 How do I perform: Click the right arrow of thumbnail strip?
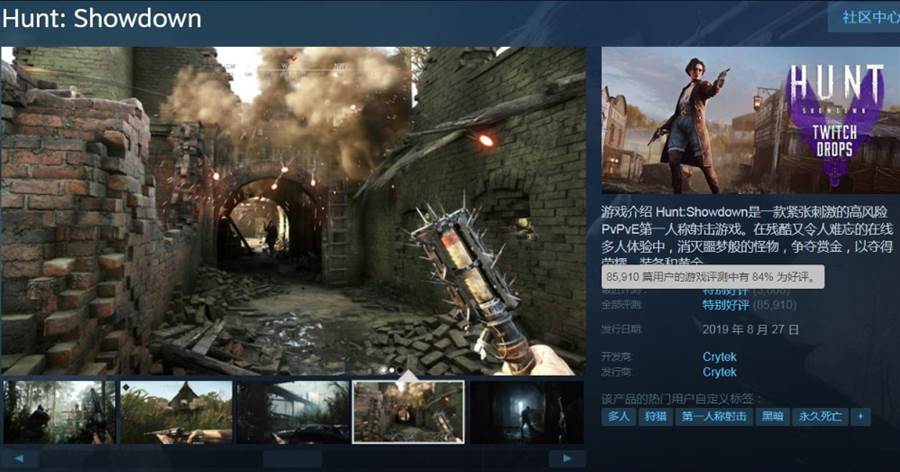point(567,458)
